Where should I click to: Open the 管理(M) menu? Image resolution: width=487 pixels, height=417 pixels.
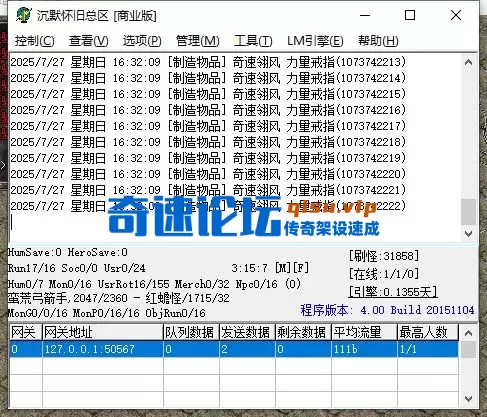198,41
